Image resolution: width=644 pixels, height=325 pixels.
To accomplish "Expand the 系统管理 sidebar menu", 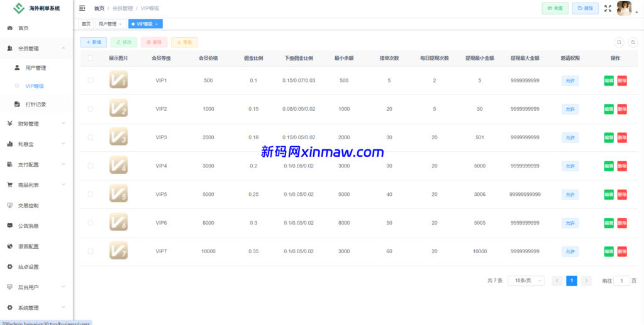I will pos(36,307).
